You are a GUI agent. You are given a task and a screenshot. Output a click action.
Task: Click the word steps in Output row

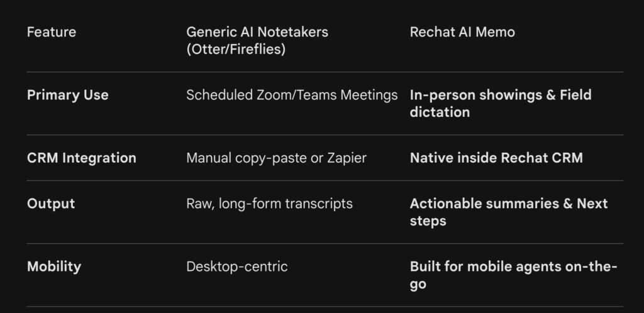(428, 221)
